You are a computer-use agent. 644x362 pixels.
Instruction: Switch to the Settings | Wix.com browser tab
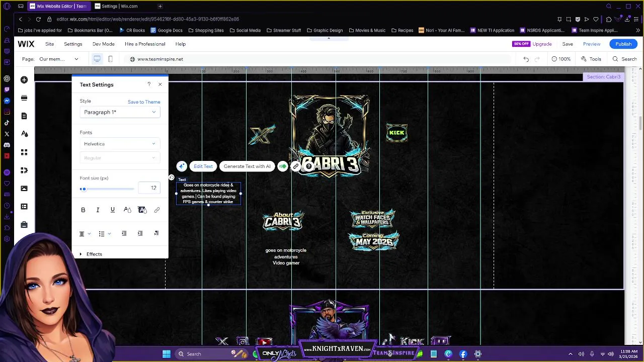pos(120,7)
